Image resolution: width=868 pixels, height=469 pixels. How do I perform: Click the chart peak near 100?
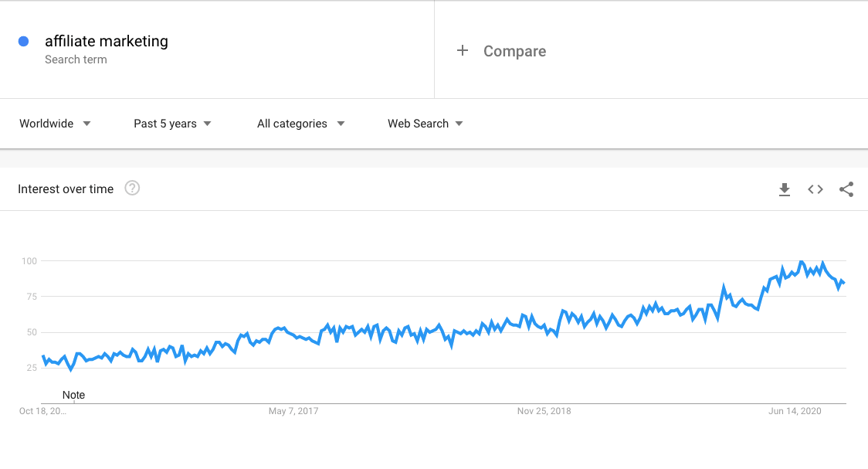click(x=802, y=261)
